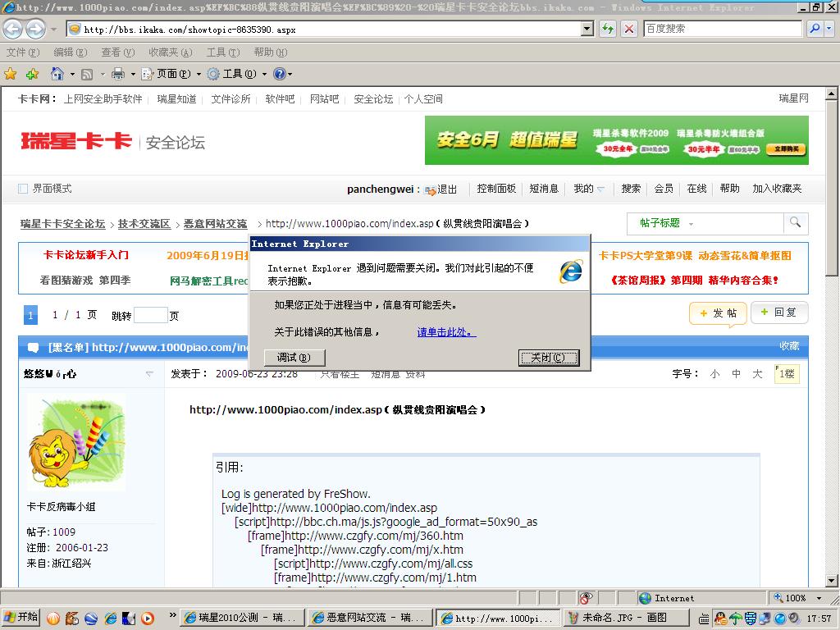Click the Print icon in toolbar

point(118,74)
